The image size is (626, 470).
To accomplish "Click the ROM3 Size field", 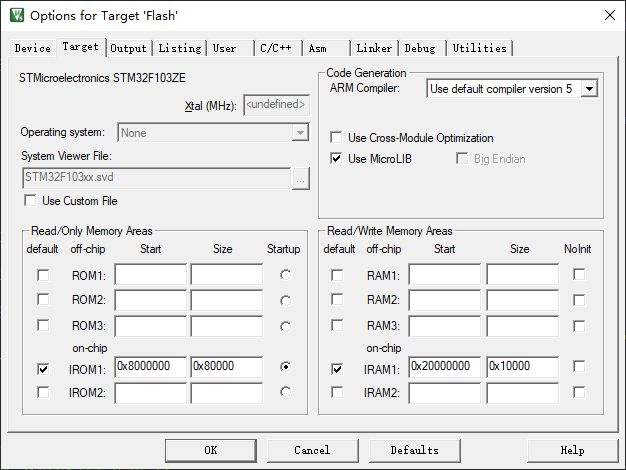I will pyautogui.click(x=227, y=326).
